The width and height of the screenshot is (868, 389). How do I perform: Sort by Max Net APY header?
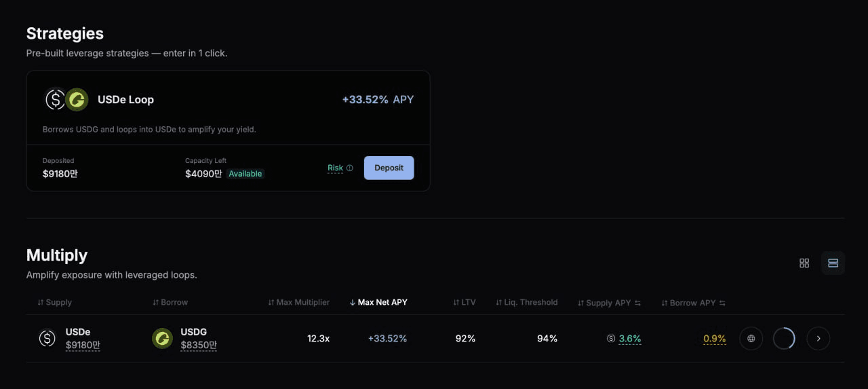coord(378,302)
